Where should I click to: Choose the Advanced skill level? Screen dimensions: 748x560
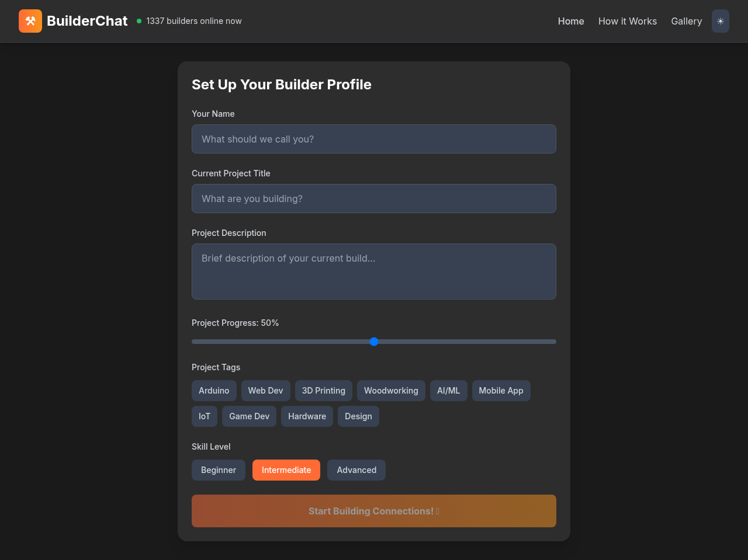click(356, 469)
